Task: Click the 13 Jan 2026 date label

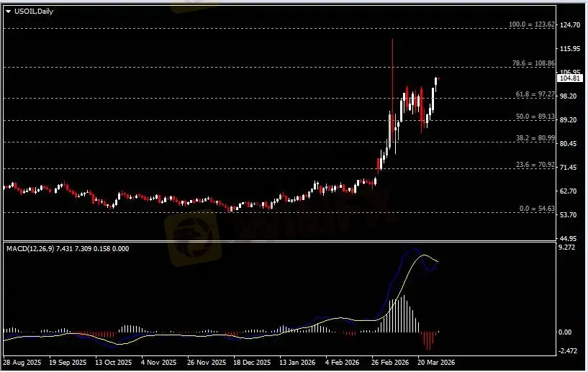Action: point(297,363)
